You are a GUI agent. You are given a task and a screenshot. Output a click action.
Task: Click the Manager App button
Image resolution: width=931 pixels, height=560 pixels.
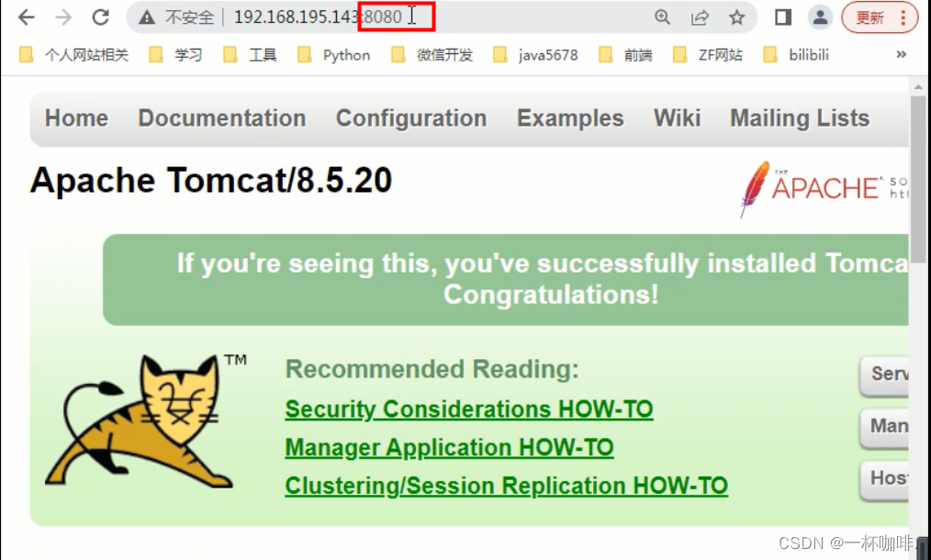tap(885, 427)
